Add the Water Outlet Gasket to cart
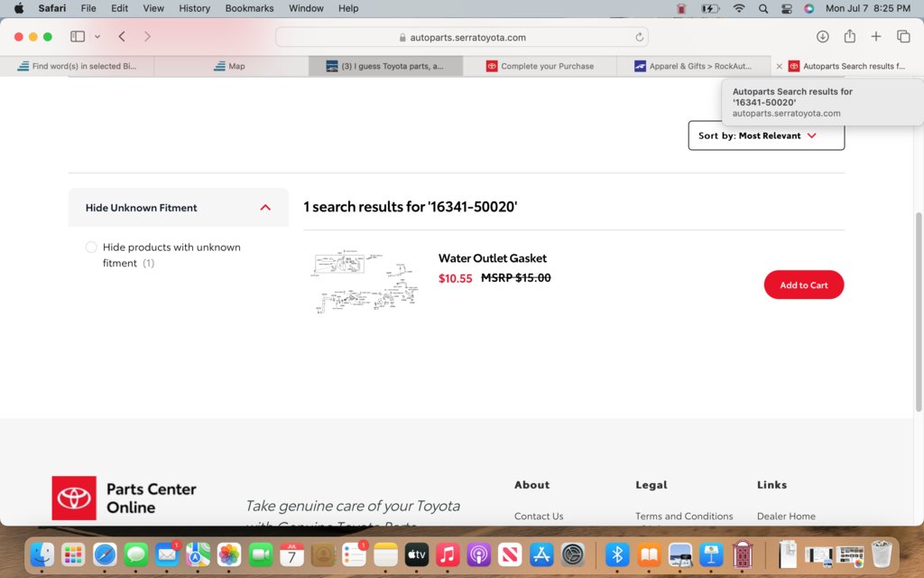Screen dimensions: 924x578 [804, 284]
